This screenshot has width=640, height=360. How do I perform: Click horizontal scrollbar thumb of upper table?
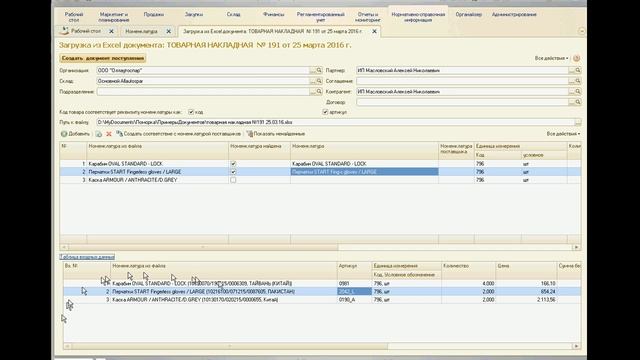point(203,247)
